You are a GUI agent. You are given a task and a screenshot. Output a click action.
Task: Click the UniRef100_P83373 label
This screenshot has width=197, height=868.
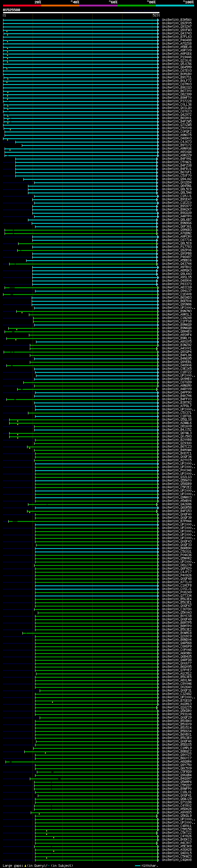pos(176,284)
